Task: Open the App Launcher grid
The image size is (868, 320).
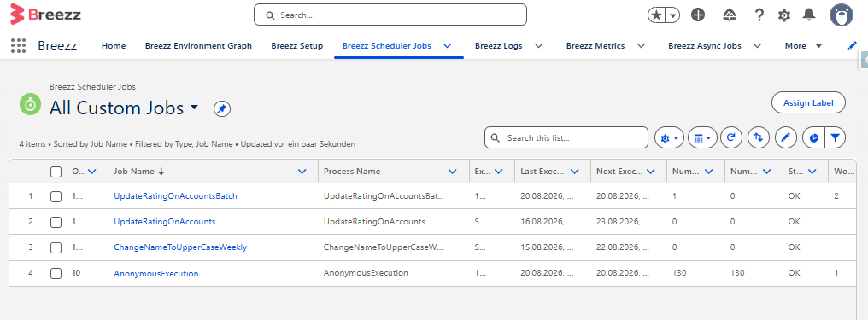Action: (18, 46)
